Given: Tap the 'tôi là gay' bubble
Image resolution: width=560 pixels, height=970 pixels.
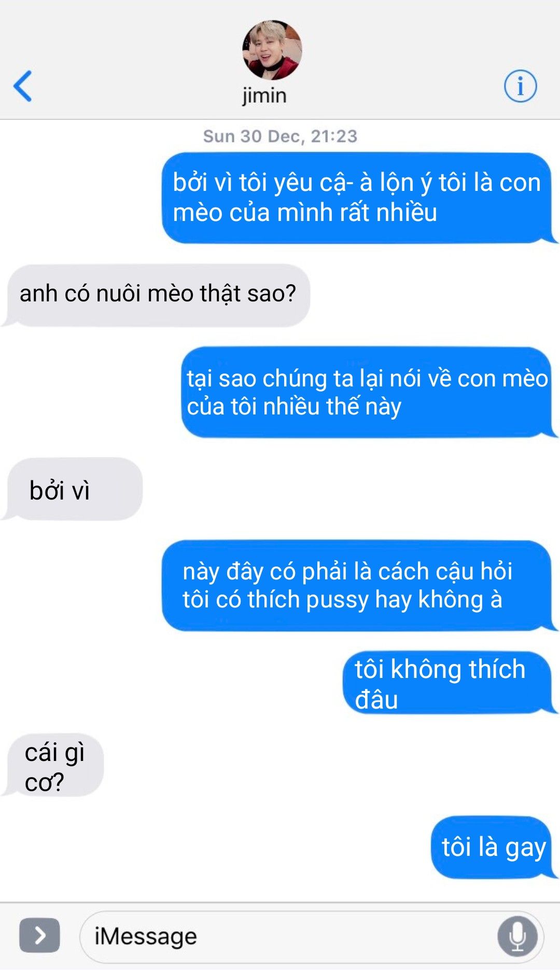Looking at the screenshot, I should click(494, 847).
